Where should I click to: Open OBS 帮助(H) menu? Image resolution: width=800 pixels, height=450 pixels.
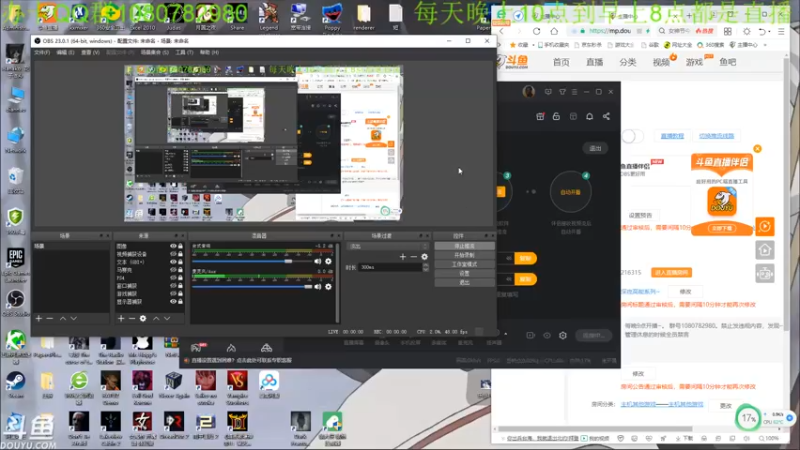tap(209, 53)
